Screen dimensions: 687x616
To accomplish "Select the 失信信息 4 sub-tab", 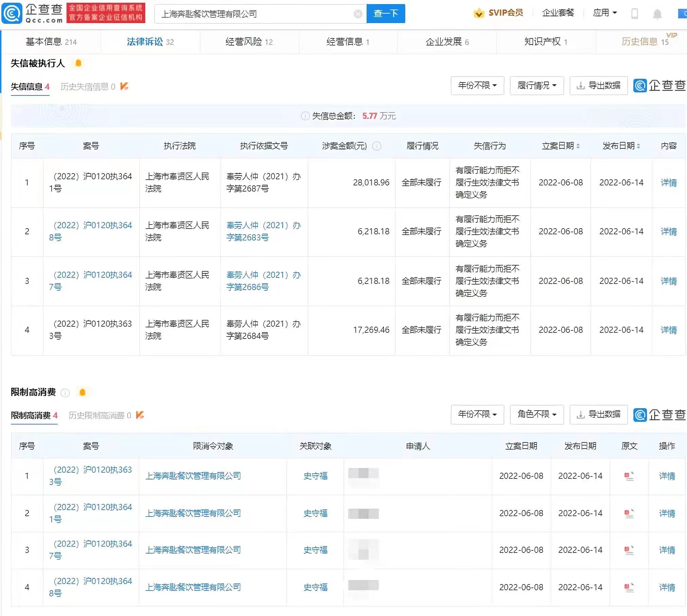I will click(30, 87).
